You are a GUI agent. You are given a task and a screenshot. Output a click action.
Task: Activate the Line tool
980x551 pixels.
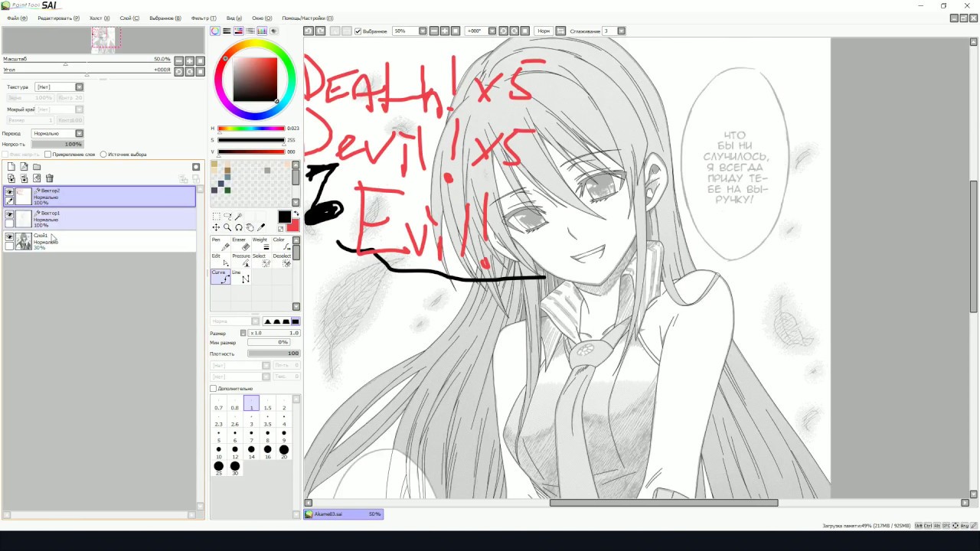[241, 277]
